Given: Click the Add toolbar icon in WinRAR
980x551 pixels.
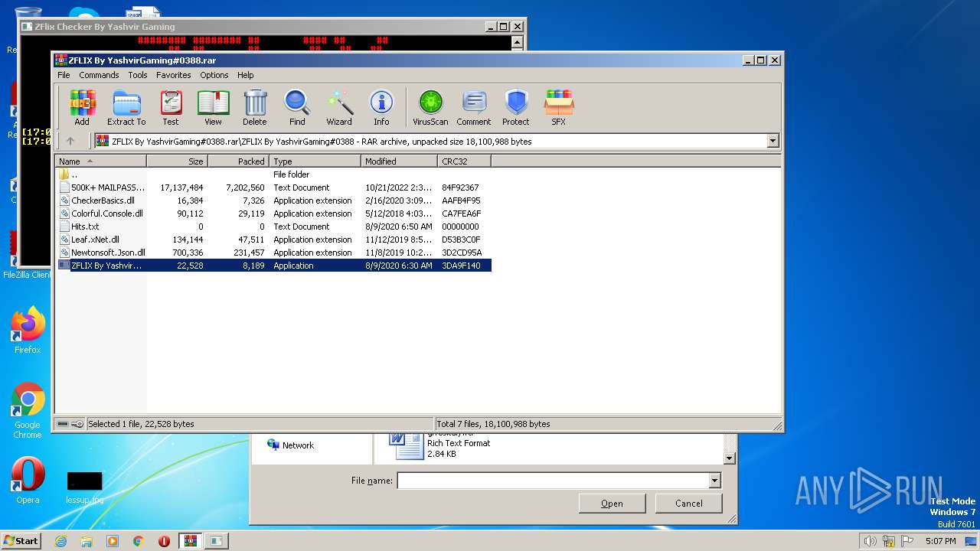Looking at the screenshot, I should coord(82,107).
